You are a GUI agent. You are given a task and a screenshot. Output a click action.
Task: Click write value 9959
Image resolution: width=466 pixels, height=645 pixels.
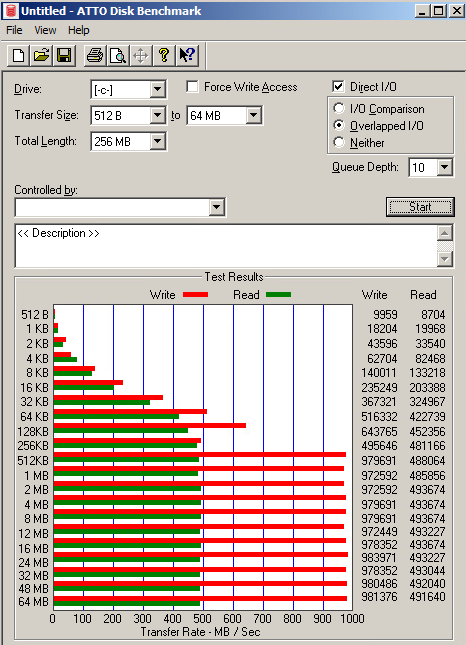(385, 315)
